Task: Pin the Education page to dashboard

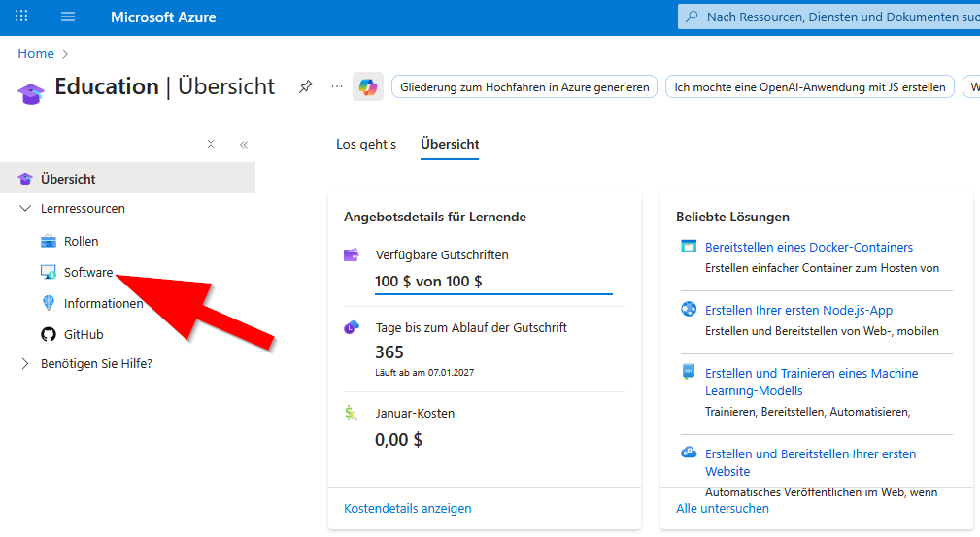Action: 305,86
